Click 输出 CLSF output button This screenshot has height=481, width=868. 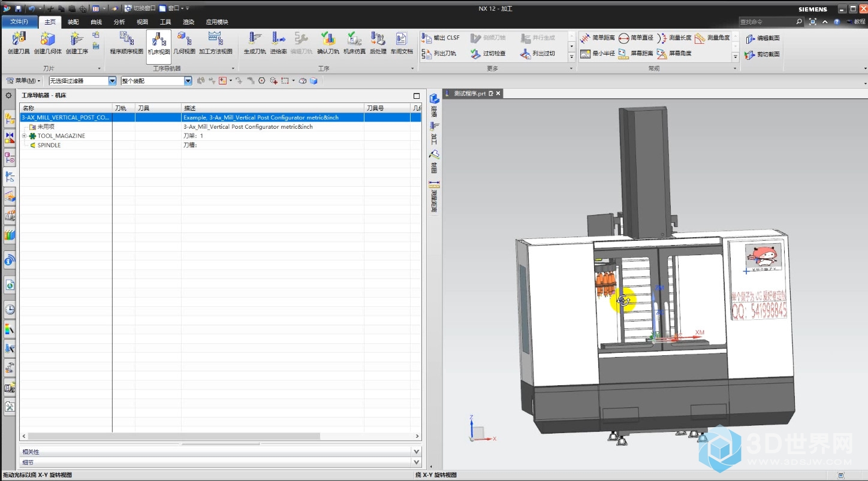pyautogui.click(x=441, y=38)
